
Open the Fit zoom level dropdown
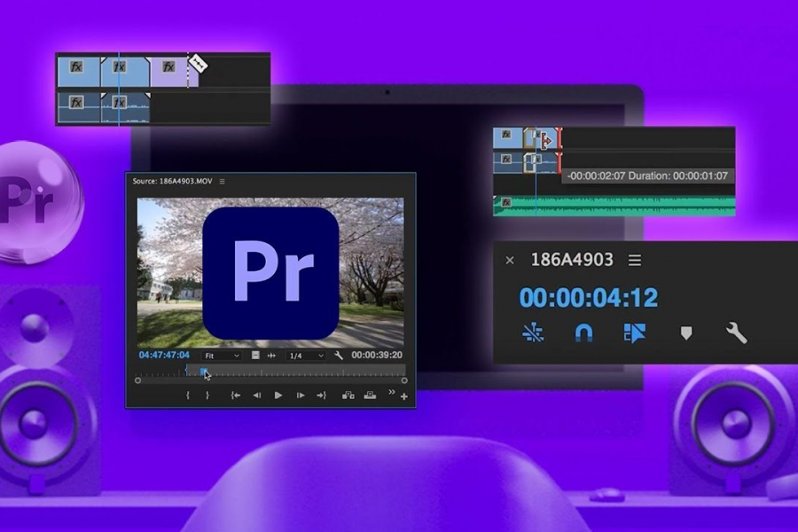[222, 356]
